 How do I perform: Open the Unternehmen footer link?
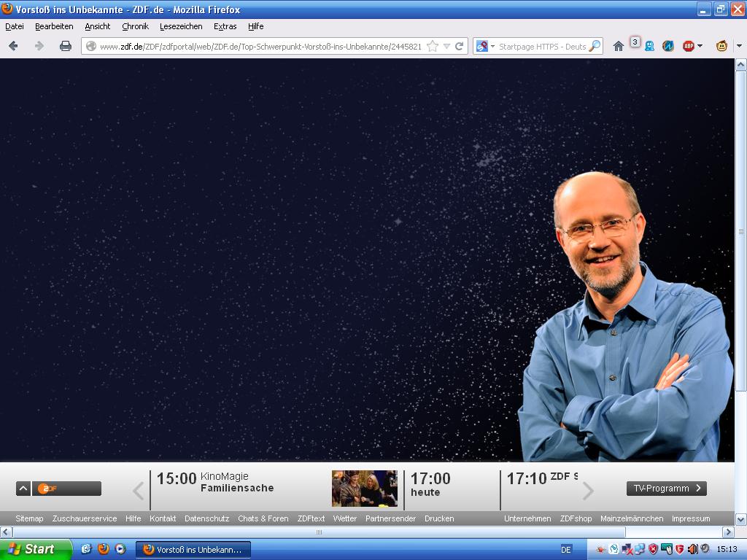[527, 518]
